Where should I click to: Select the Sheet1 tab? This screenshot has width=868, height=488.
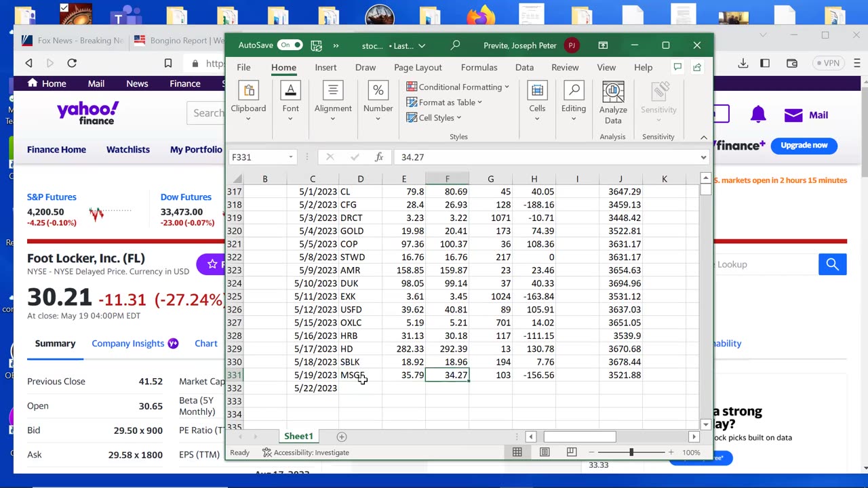(x=298, y=436)
